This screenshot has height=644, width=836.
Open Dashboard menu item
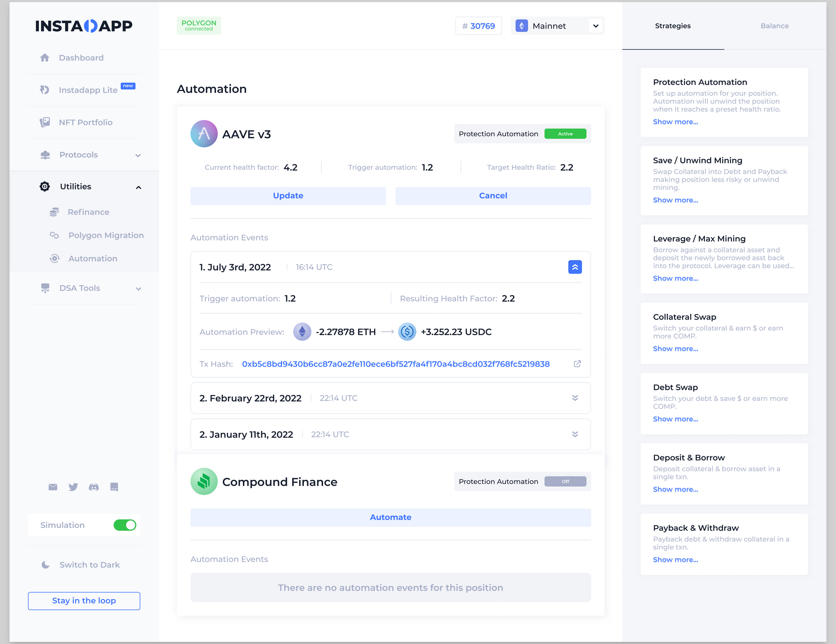[x=81, y=58]
